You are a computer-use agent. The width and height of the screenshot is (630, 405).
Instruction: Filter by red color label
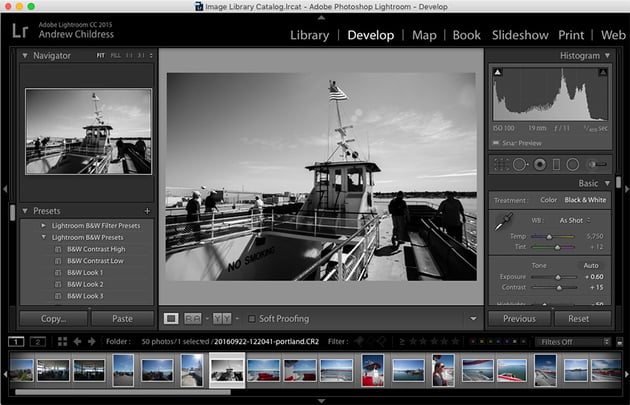coord(472,342)
